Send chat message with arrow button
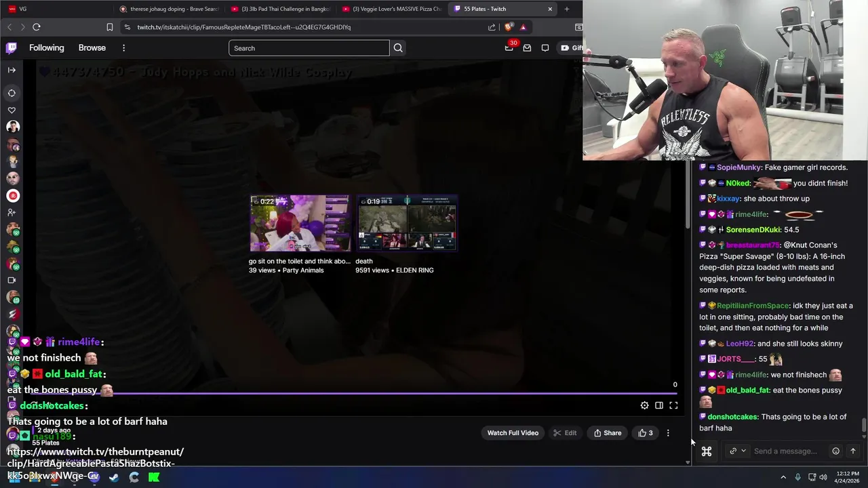 pos(853,451)
